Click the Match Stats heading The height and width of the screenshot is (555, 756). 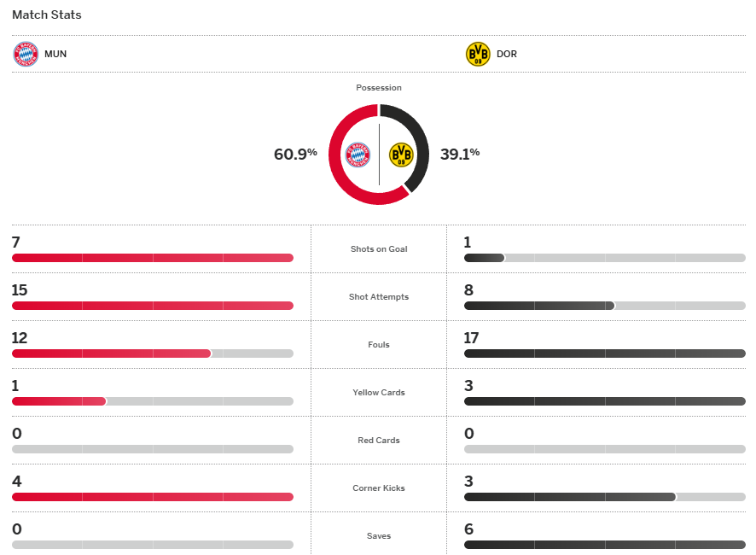point(47,15)
